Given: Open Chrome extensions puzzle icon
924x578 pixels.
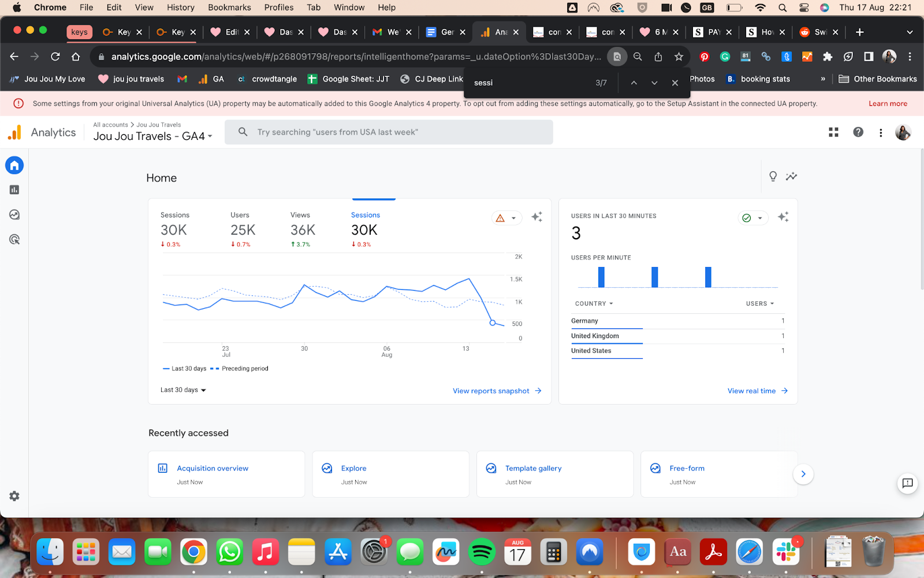Looking at the screenshot, I should pos(828,57).
